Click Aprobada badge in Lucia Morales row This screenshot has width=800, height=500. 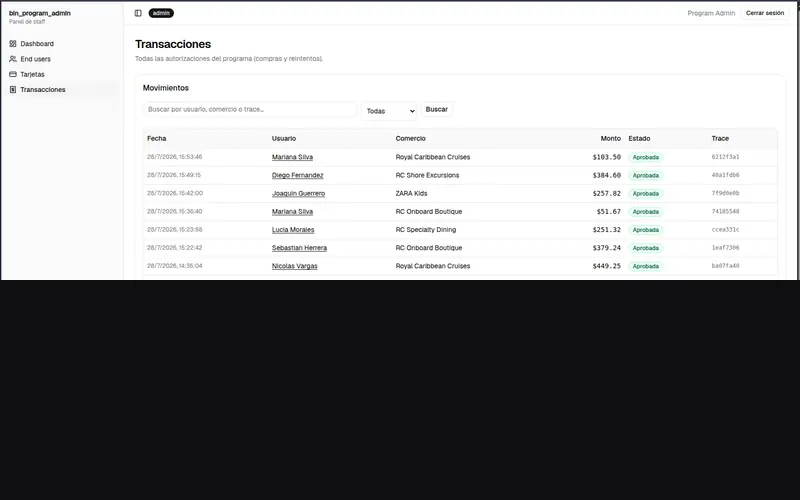click(645, 230)
